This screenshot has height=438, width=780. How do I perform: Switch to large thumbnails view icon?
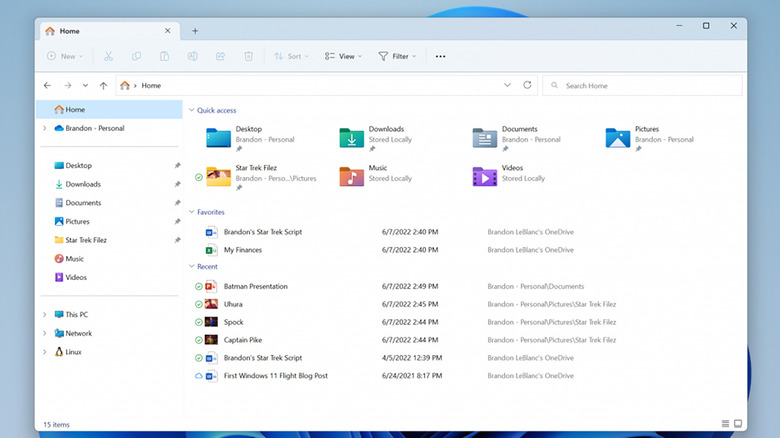738,424
